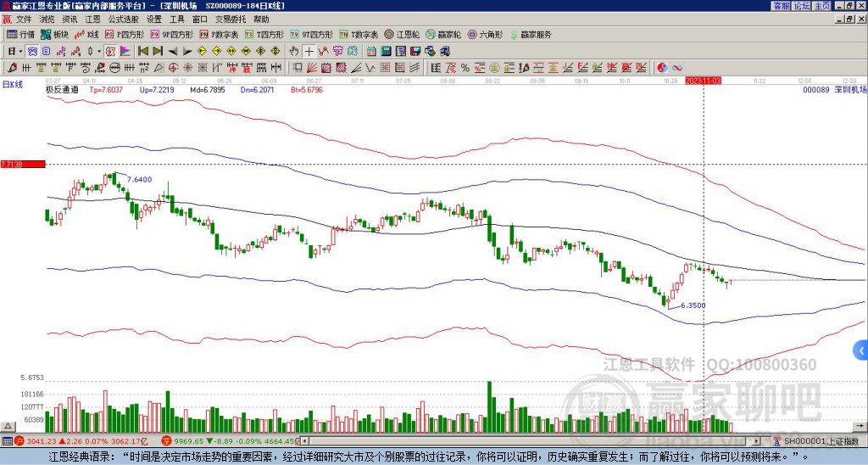Open the 江恩轮 Gann wheel
Viewport: 868px width, 465px height.
pyautogui.click(x=402, y=34)
